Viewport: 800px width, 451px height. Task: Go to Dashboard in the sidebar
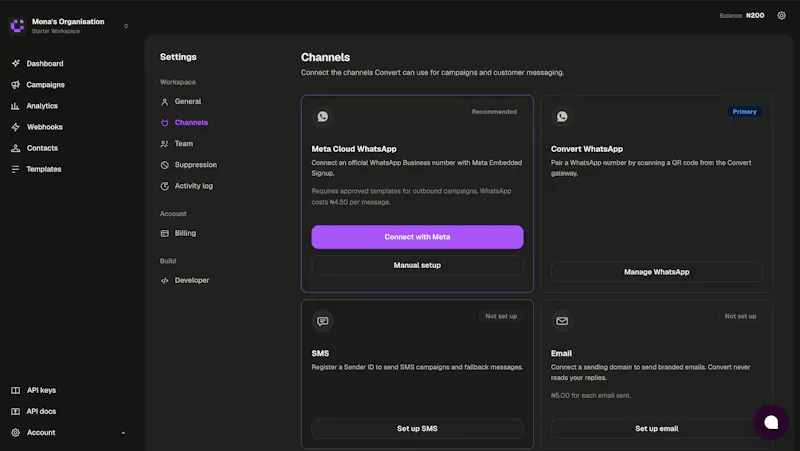tap(45, 63)
